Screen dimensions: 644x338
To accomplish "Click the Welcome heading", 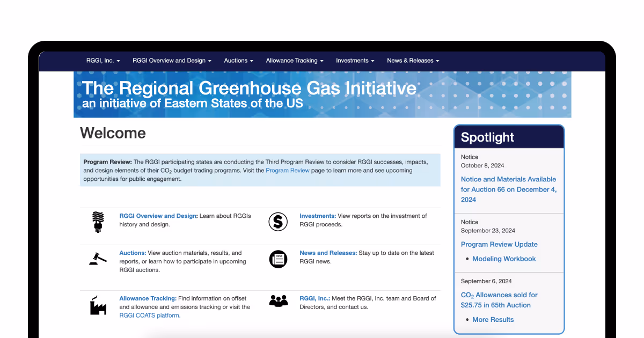I will [113, 133].
